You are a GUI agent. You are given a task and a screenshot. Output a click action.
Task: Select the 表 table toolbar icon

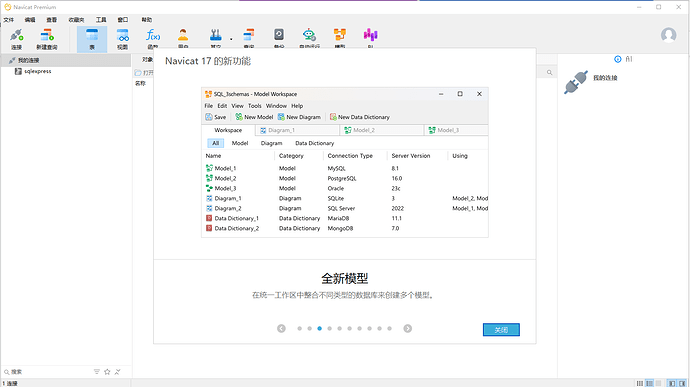click(92, 39)
